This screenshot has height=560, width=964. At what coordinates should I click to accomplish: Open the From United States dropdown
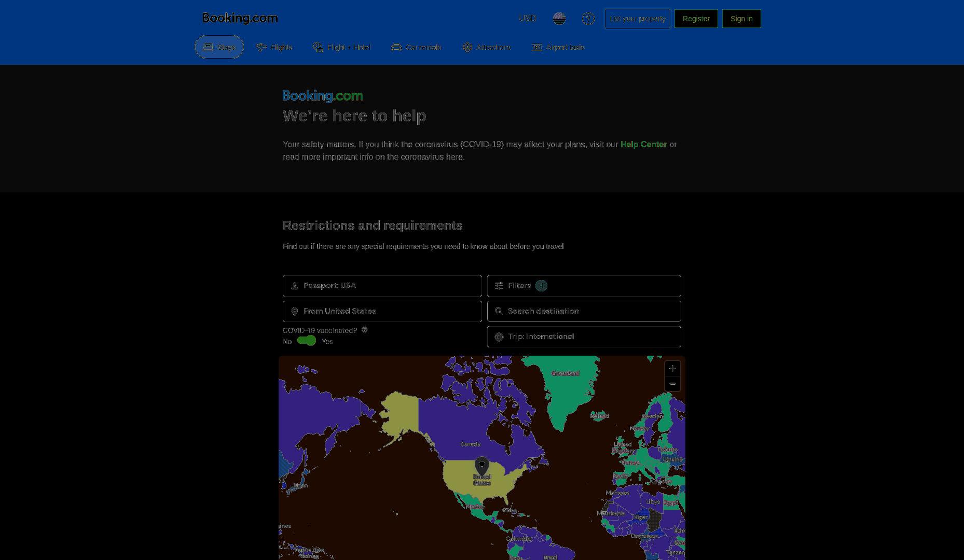tap(382, 311)
